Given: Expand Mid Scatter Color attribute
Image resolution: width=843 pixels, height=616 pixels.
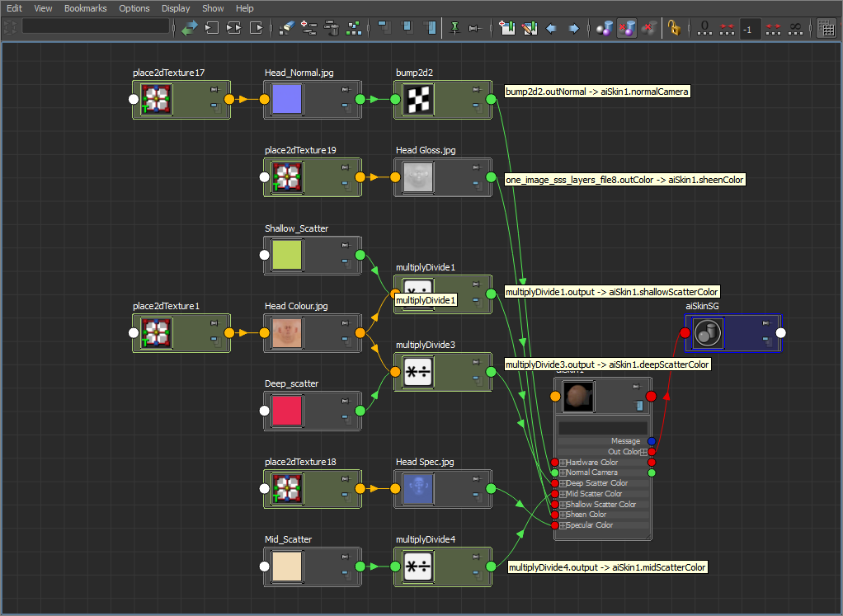Looking at the screenshot, I should 563,494.
